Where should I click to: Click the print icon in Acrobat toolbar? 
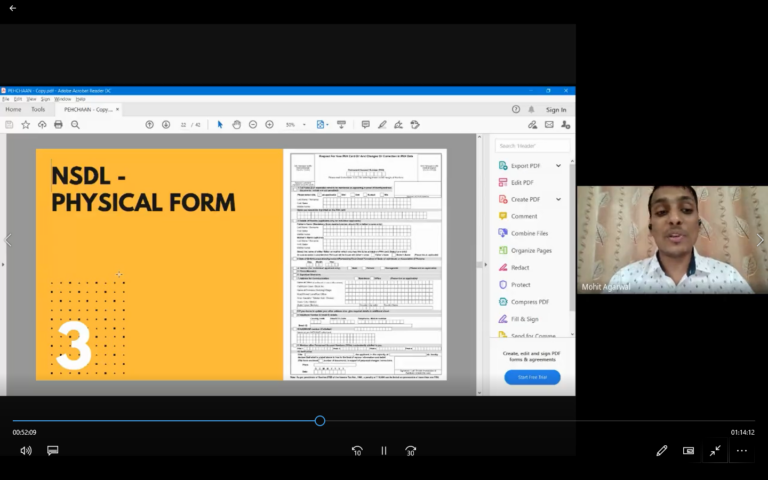(58, 124)
